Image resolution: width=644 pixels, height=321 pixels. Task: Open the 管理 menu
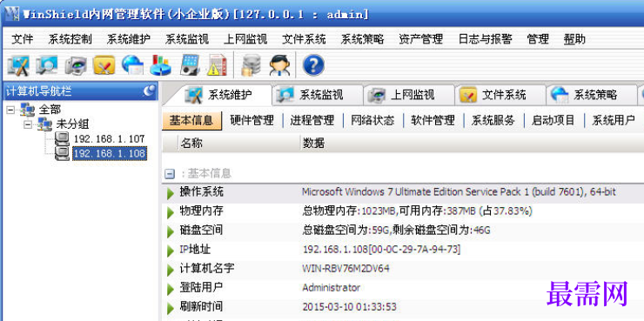538,39
